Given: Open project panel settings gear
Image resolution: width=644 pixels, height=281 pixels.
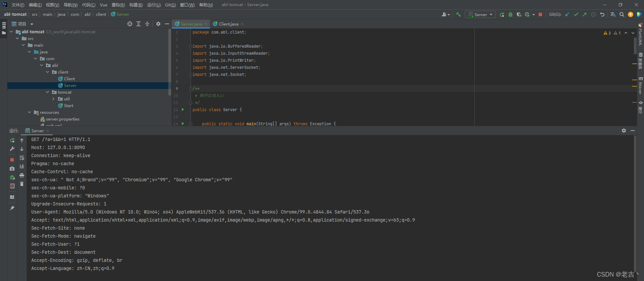Looking at the screenshot, I should coord(158,24).
